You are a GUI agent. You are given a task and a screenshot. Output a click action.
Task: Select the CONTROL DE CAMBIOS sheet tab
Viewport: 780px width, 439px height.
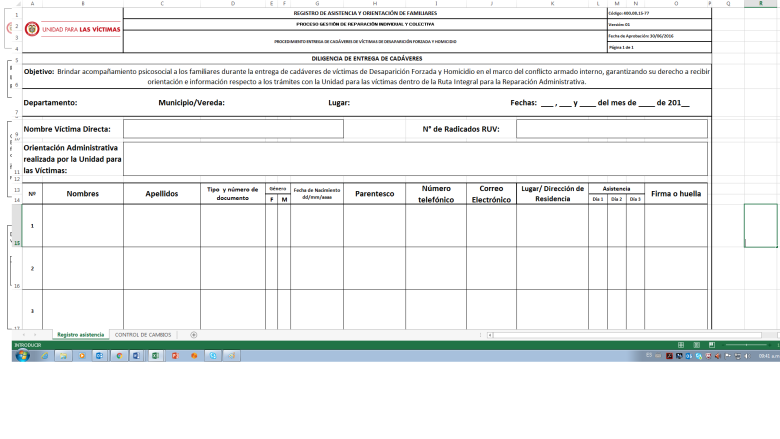[143, 335]
